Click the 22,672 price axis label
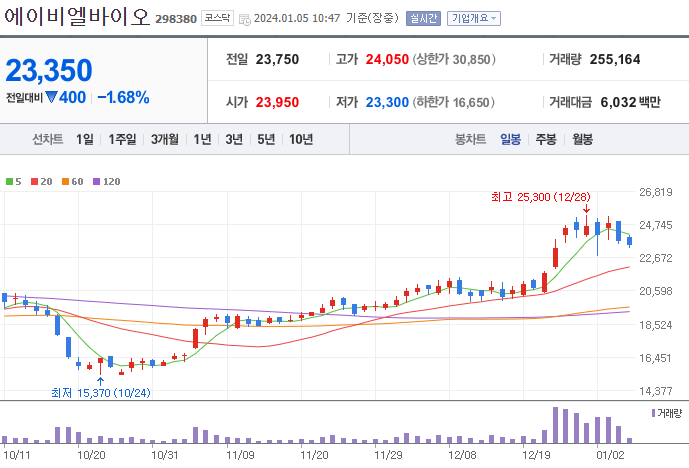The height and width of the screenshot is (468, 689). [656, 258]
